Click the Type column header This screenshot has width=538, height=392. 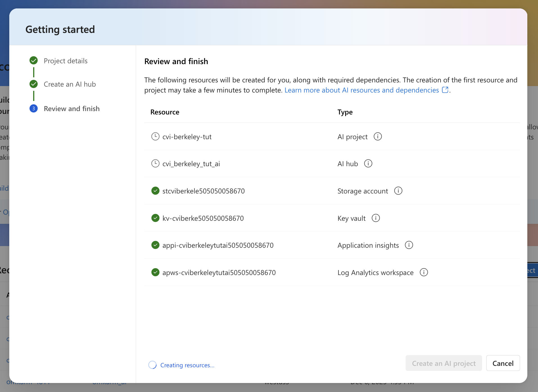click(345, 112)
